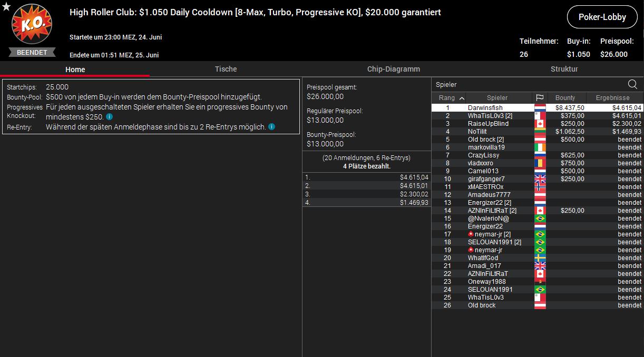Go back to the Poker-Lobby
The image size is (644, 357).
(602, 17)
